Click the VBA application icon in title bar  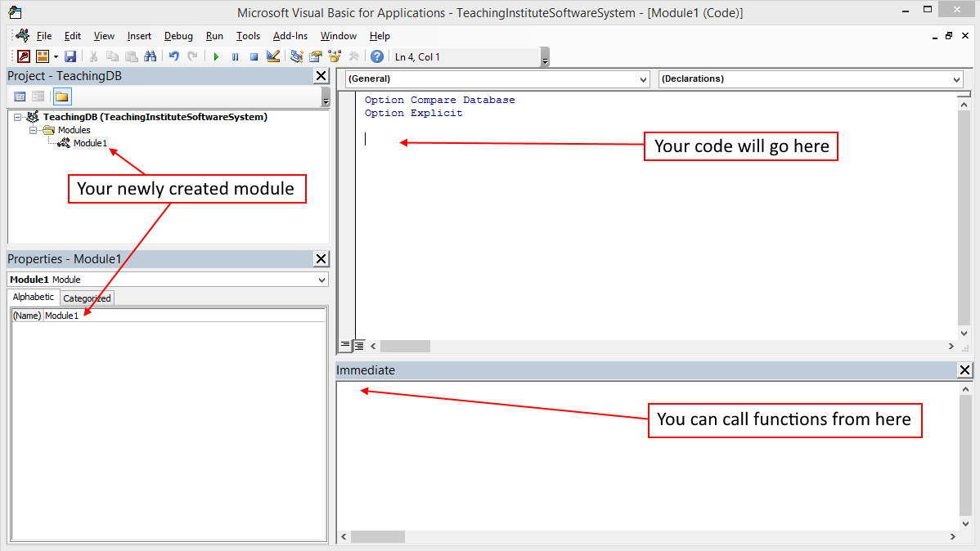pyautogui.click(x=15, y=12)
